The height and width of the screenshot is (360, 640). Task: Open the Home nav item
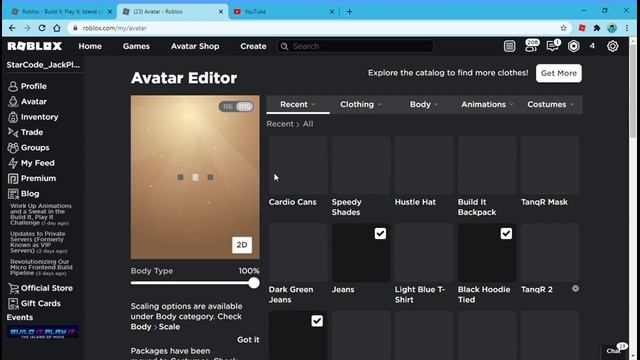click(x=90, y=46)
